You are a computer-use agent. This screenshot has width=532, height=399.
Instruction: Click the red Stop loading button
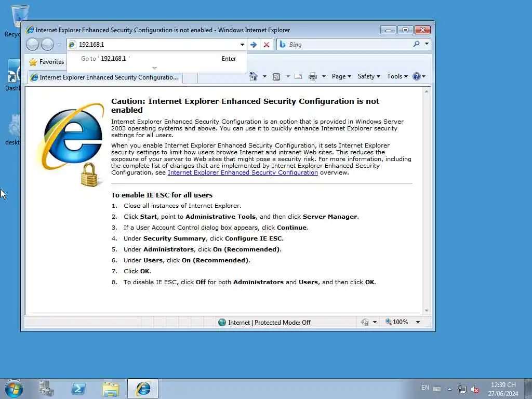click(267, 45)
